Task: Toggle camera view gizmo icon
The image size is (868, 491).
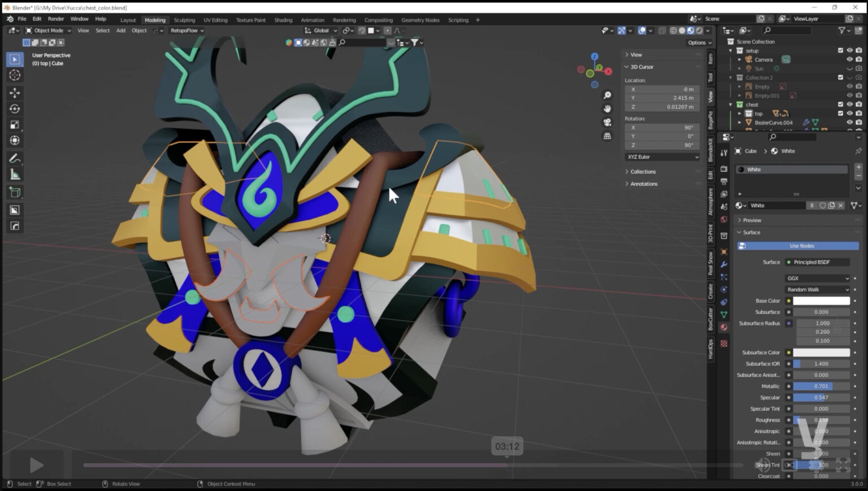Action: tap(607, 122)
